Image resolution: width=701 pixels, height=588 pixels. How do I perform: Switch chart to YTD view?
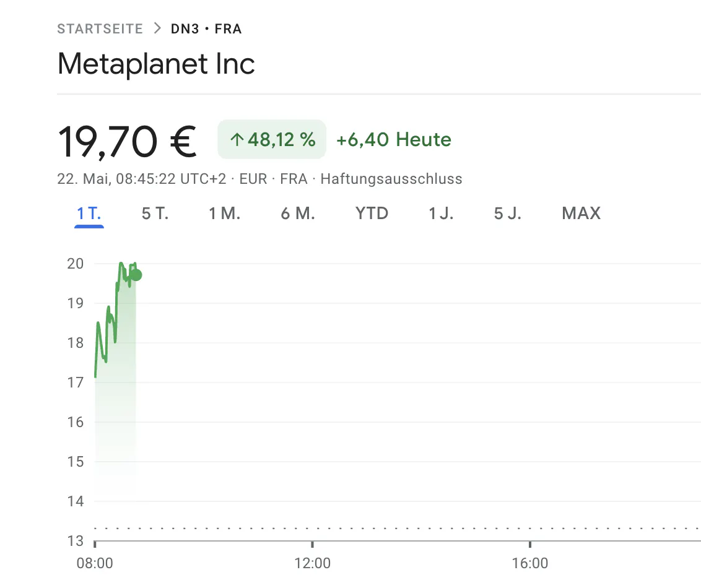coord(372,214)
